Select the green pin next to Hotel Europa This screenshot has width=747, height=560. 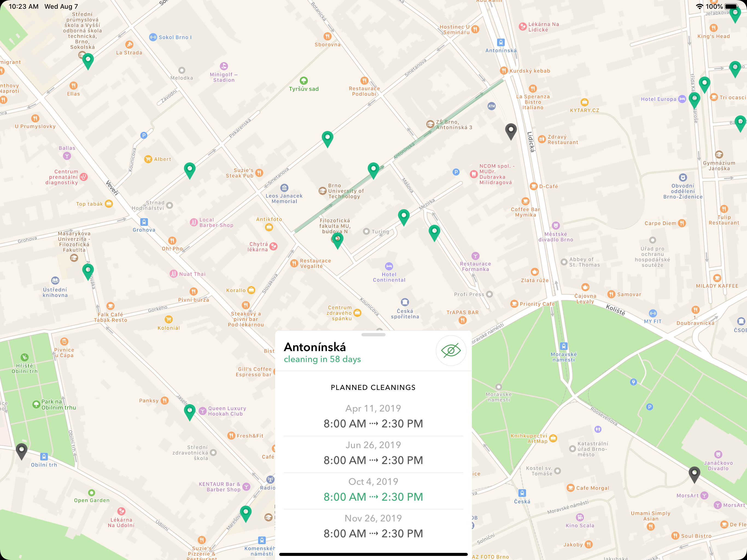(694, 101)
